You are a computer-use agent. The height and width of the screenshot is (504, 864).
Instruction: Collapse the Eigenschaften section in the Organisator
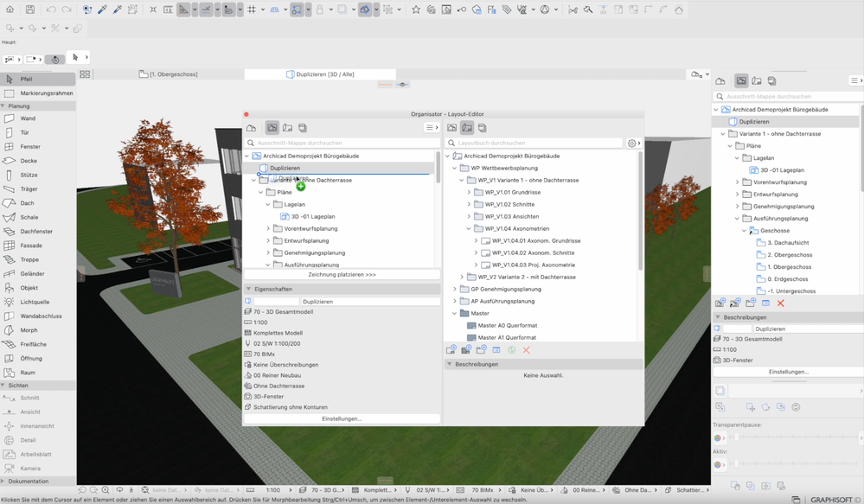tap(248, 290)
